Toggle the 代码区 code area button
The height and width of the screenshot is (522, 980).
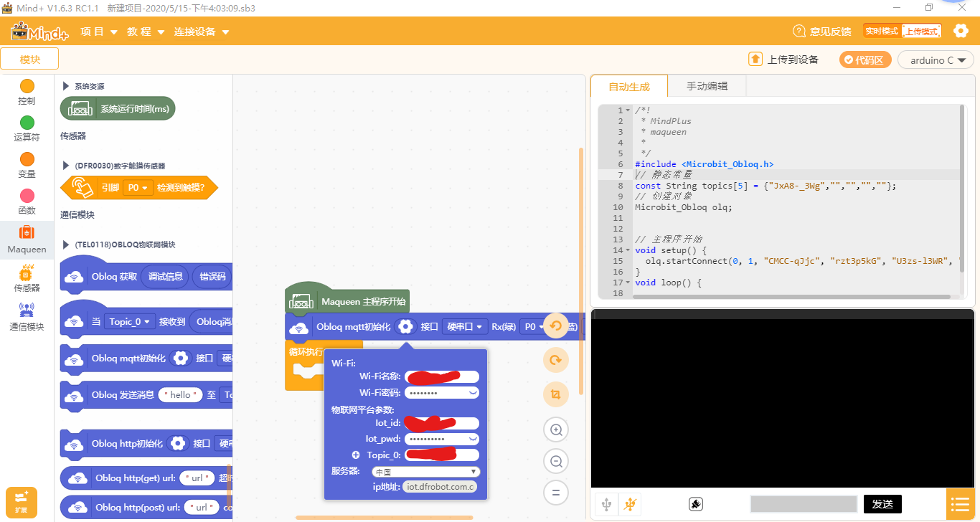(x=865, y=60)
